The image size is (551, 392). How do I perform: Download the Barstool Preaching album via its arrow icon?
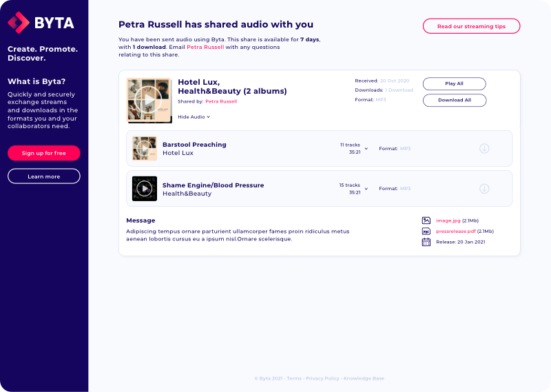pyautogui.click(x=484, y=148)
